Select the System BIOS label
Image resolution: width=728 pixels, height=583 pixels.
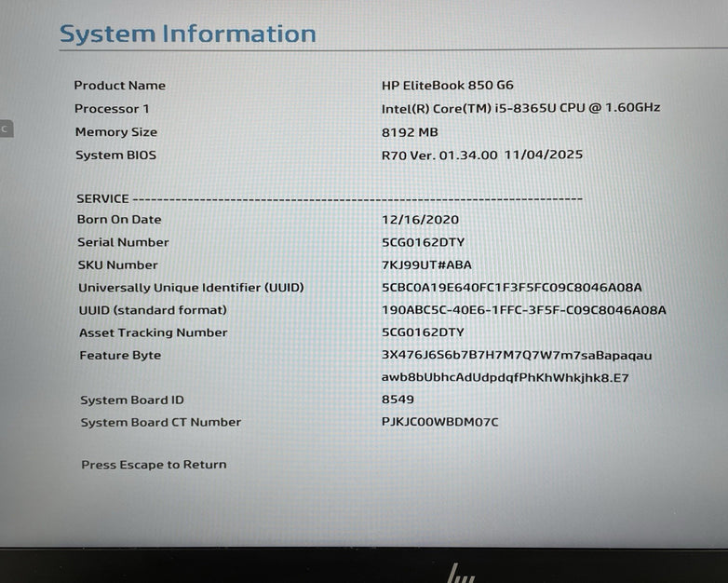click(116, 156)
